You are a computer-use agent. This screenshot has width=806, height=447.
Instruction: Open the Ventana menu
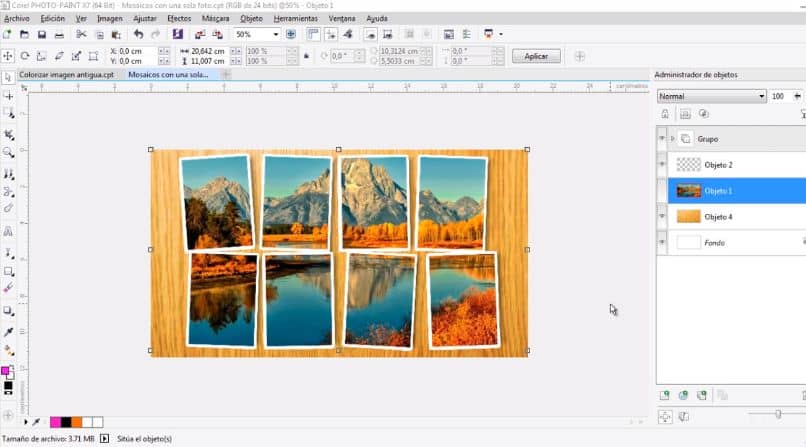(x=342, y=18)
